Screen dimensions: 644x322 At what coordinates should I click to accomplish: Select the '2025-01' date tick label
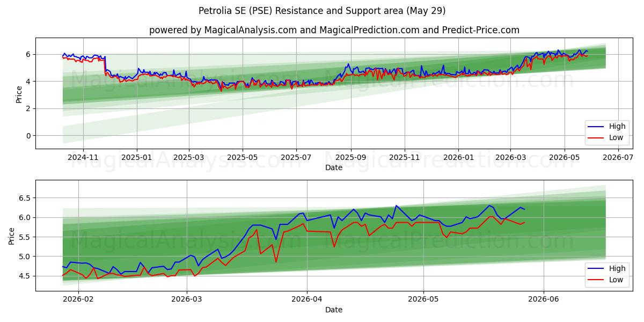137,157
